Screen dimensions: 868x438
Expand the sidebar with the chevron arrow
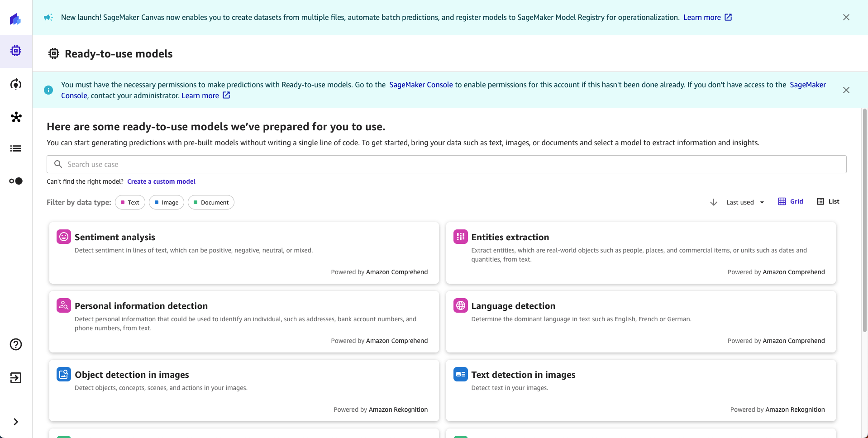(x=16, y=422)
